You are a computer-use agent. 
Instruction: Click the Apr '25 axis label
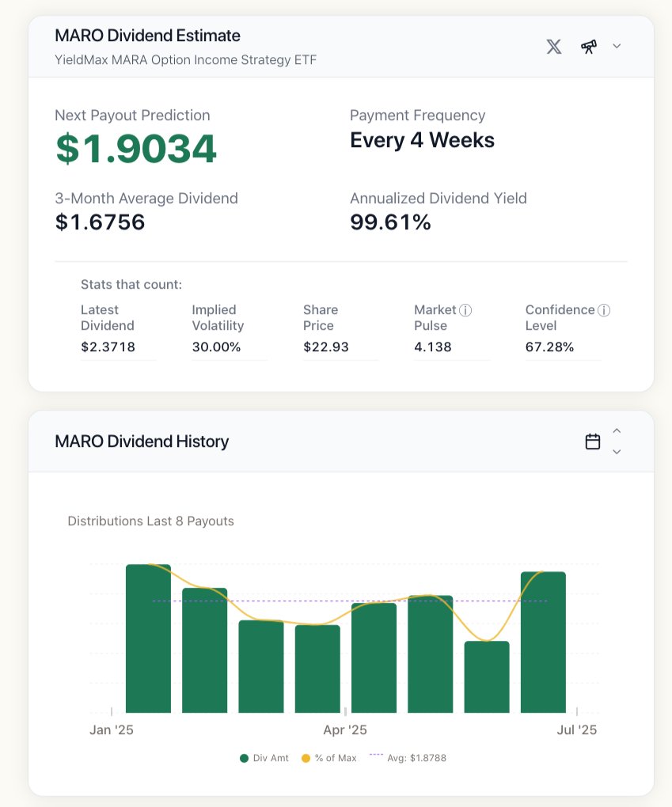[x=345, y=729]
